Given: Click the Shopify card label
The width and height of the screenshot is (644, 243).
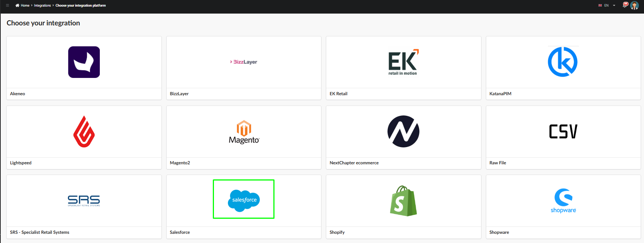Looking at the screenshot, I should [x=337, y=232].
